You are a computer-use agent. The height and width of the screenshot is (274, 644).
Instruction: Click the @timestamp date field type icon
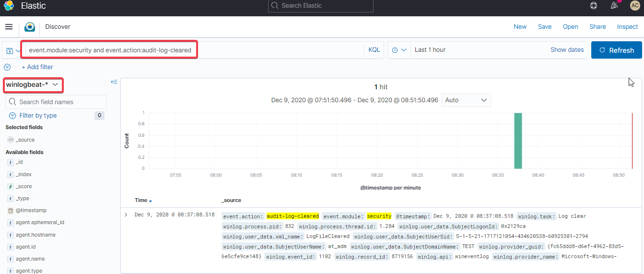(x=11, y=211)
